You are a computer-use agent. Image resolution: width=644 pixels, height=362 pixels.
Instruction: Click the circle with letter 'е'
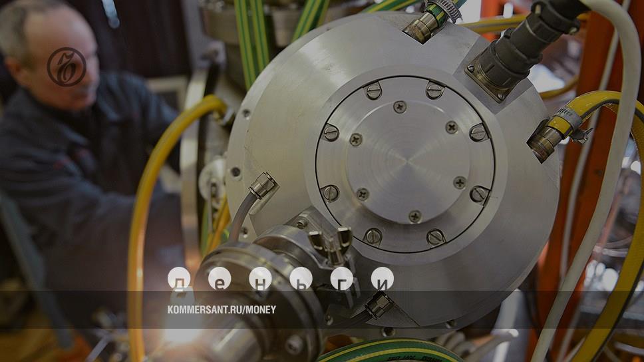[x=220, y=279]
